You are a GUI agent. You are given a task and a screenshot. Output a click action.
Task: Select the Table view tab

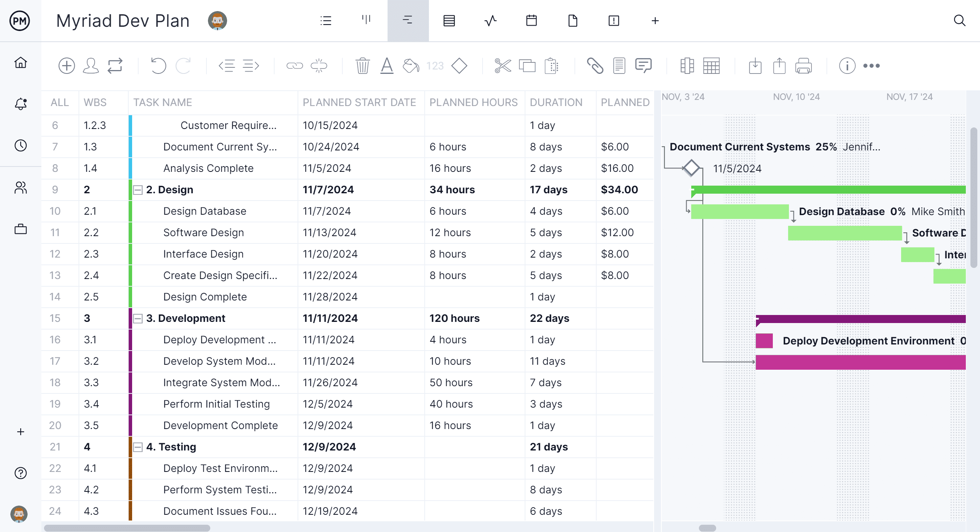tap(450, 20)
